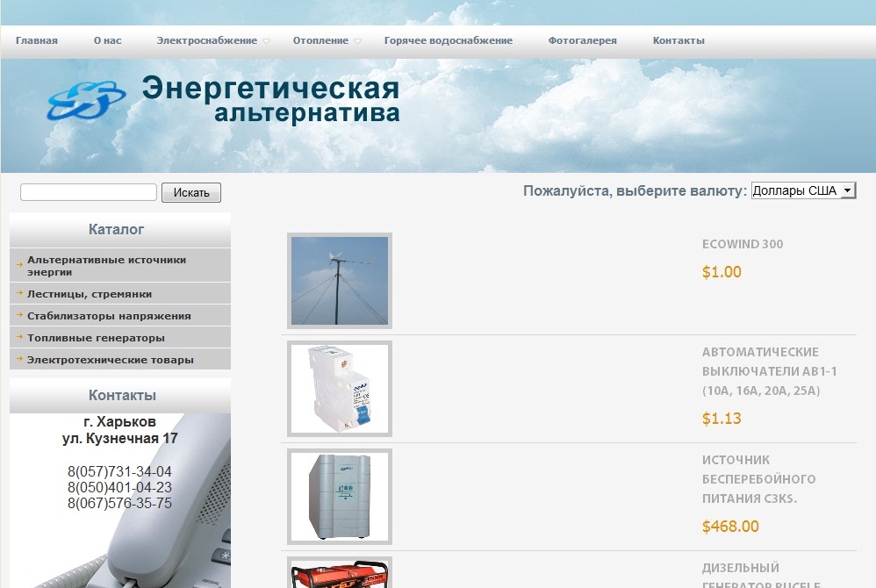The width and height of the screenshot is (876, 588).
Task: Click the arrow icon beside Стабилизаторы напряжения
Action: (x=18, y=315)
